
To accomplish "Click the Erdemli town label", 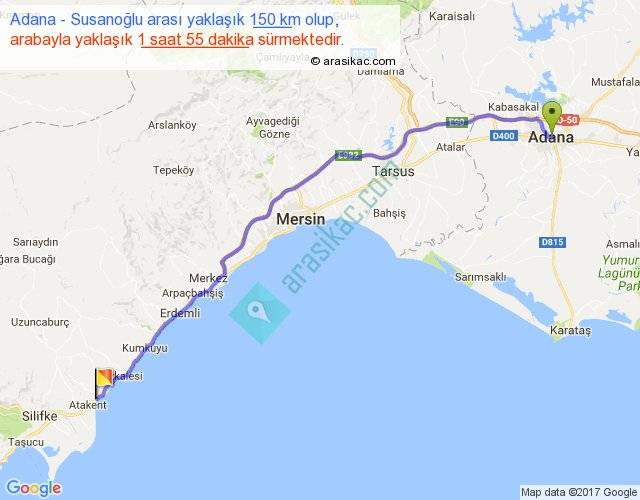I will tap(180, 313).
